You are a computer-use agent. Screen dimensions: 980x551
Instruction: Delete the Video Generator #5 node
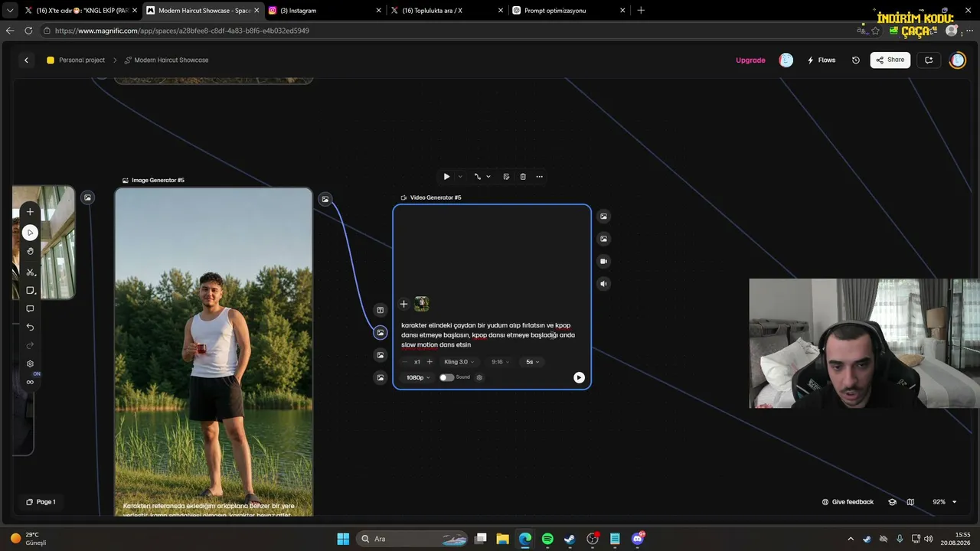[x=523, y=177]
